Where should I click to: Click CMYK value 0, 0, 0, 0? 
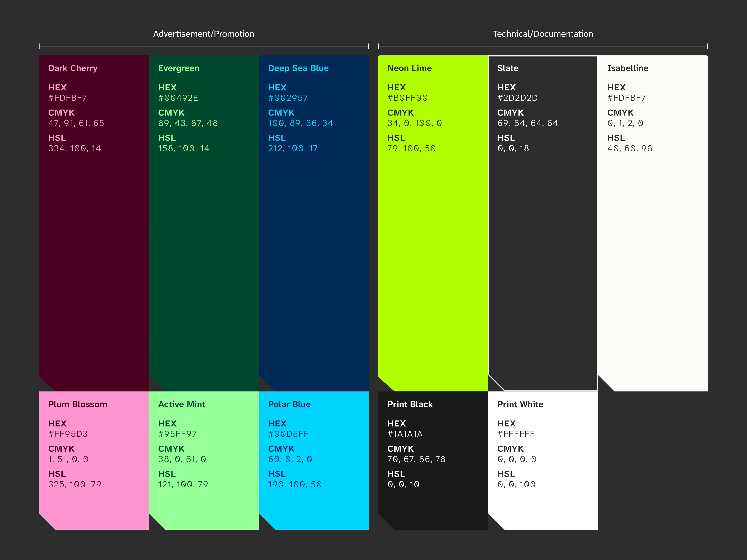click(x=517, y=459)
